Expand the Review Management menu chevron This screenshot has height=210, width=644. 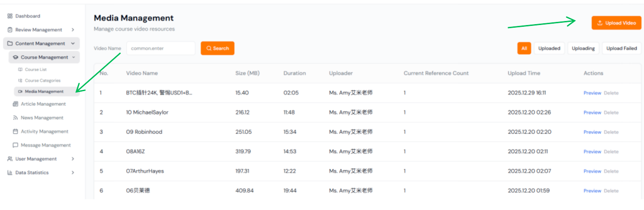click(73, 30)
